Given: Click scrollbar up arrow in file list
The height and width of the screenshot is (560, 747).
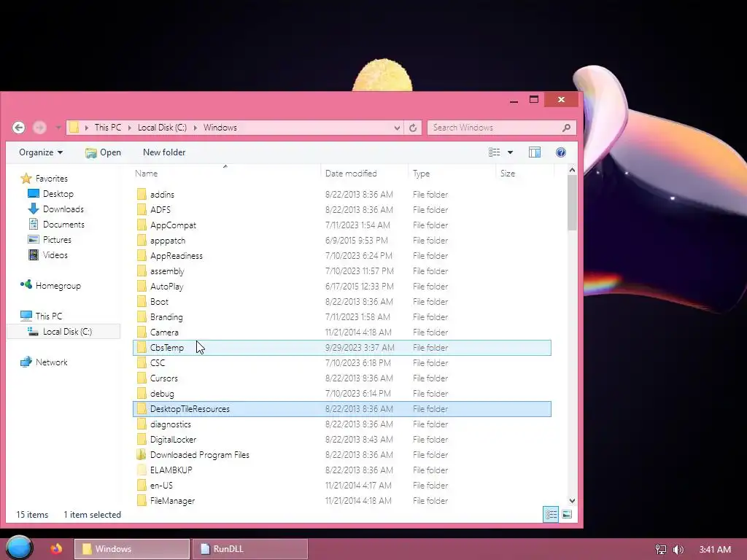Looking at the screenshot, I should (572, 170).
